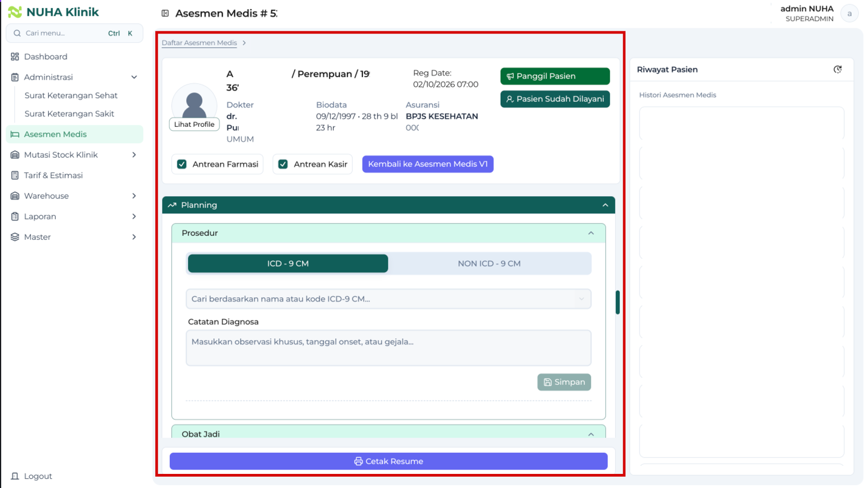The image size is (868, 488).
Task: Click Kembali ke Asesmen Medis V1 button
Action: point(428,164)
